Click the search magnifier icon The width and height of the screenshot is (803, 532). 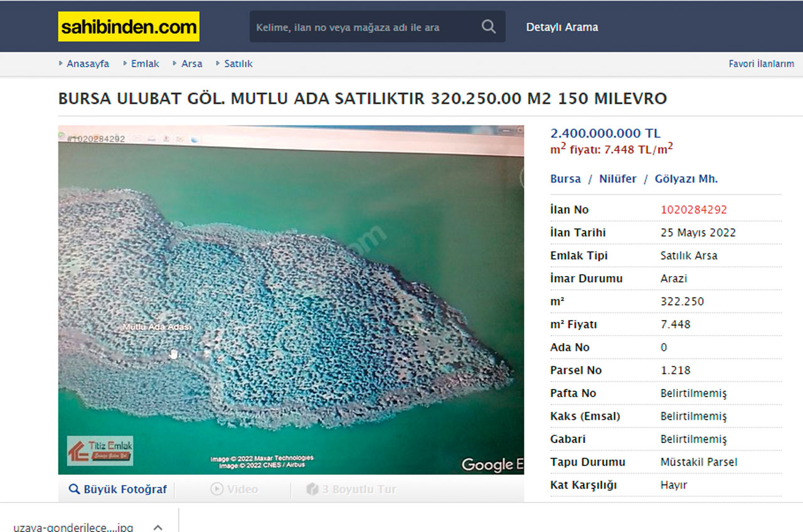pos(488,26)
